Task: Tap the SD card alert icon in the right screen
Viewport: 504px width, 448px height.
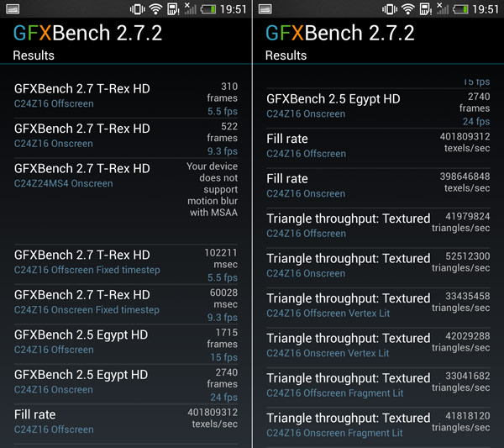Action: (x=425, y=9)
